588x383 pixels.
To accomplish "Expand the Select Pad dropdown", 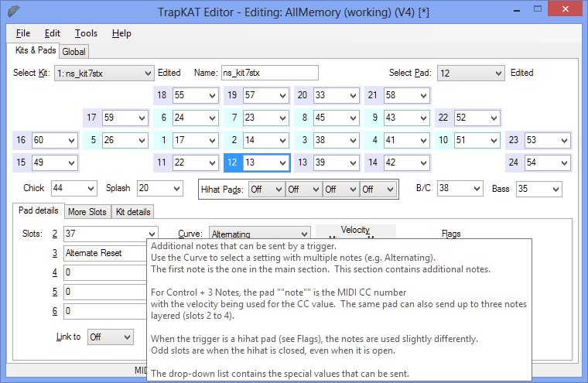I will point(470,74).
